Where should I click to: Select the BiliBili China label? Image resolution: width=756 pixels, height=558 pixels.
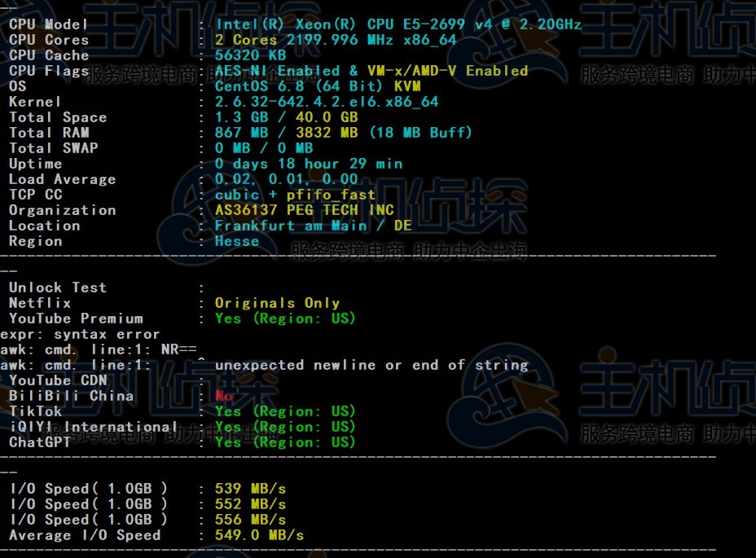[x=72, y=396]
